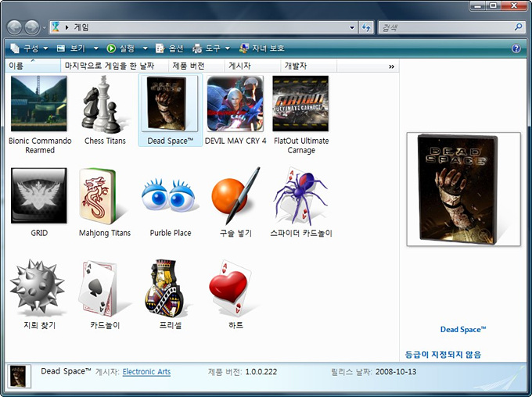Click the breadcrumb arrow before 게임
Image resolution: width=532 pixels, height=397 pixels.
67,27
